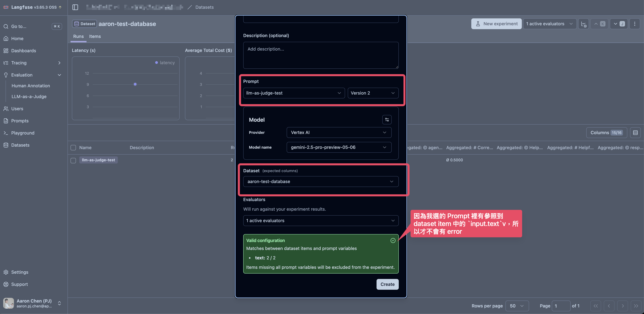Open the aaron-test-database dataset dropdown
The height and width of the screenshot is (314, 644).
pos(321,182)
